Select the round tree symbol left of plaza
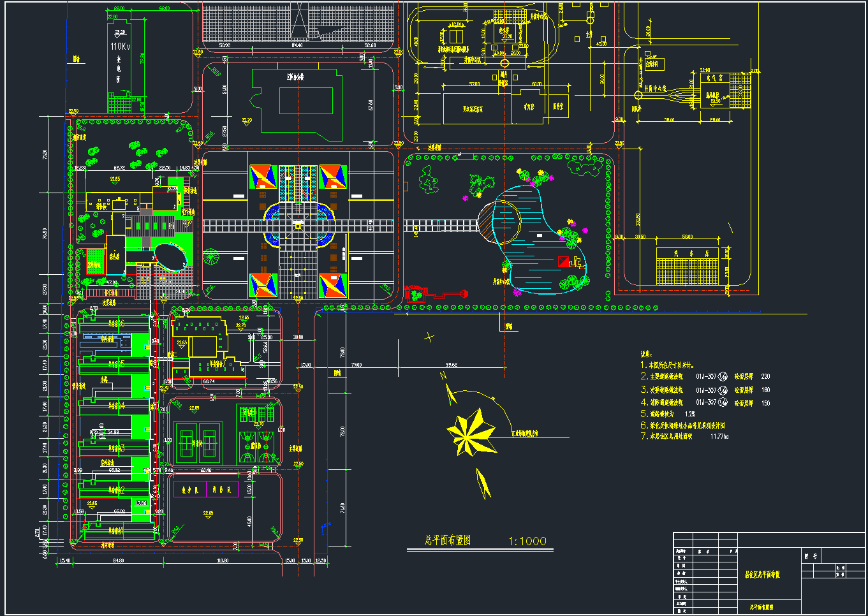Image resolution: width=868 pixels, height=616 pixels. (210, 258)
